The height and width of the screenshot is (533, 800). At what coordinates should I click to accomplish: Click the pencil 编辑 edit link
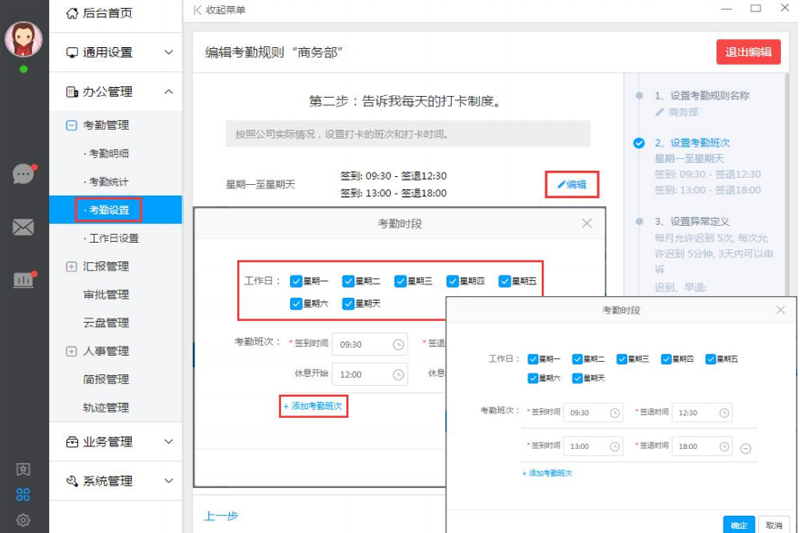(x=571, y=184)
